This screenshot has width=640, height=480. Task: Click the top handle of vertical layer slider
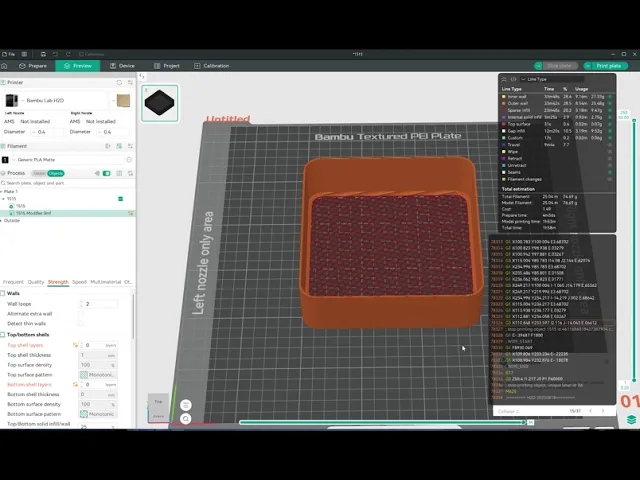[x=634, y=120]
